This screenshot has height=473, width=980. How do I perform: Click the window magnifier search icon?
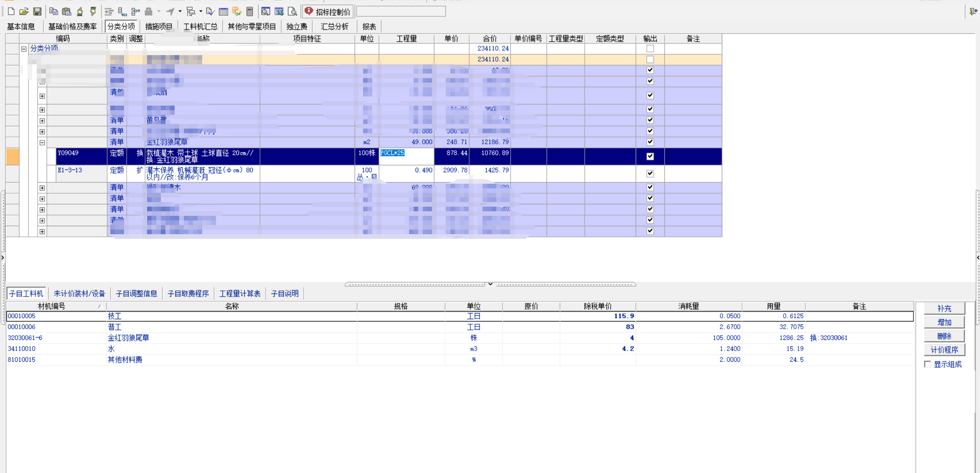(266, 11)
